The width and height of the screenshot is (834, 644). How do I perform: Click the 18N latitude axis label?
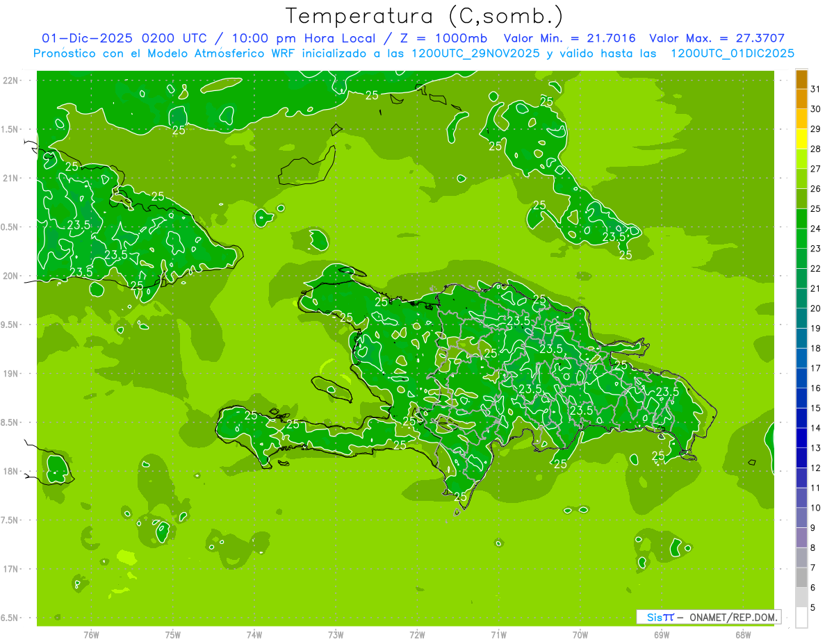click(x=12, y=471)
